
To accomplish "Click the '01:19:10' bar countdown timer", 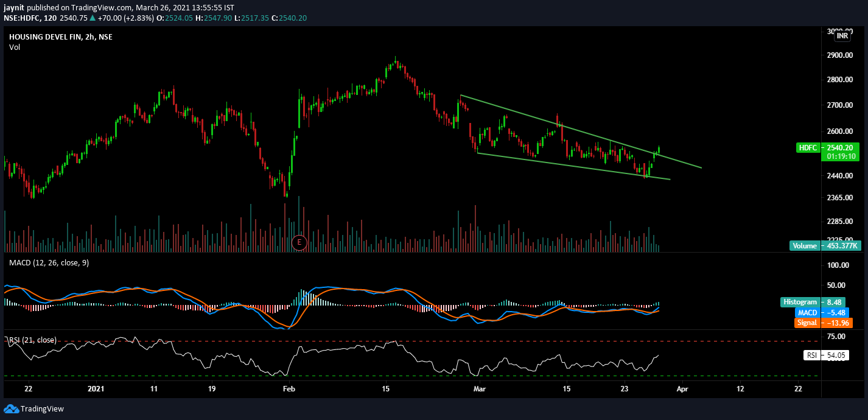I will pos(841,156).
